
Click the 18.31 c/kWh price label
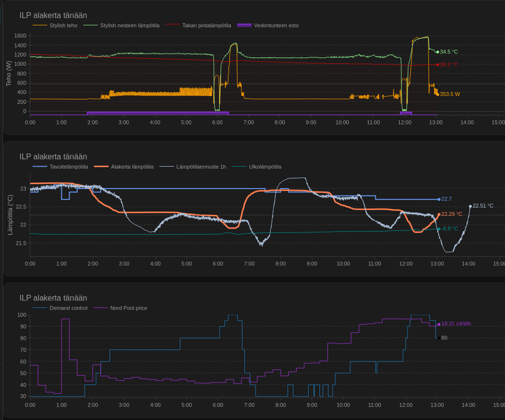click(456, 324)
